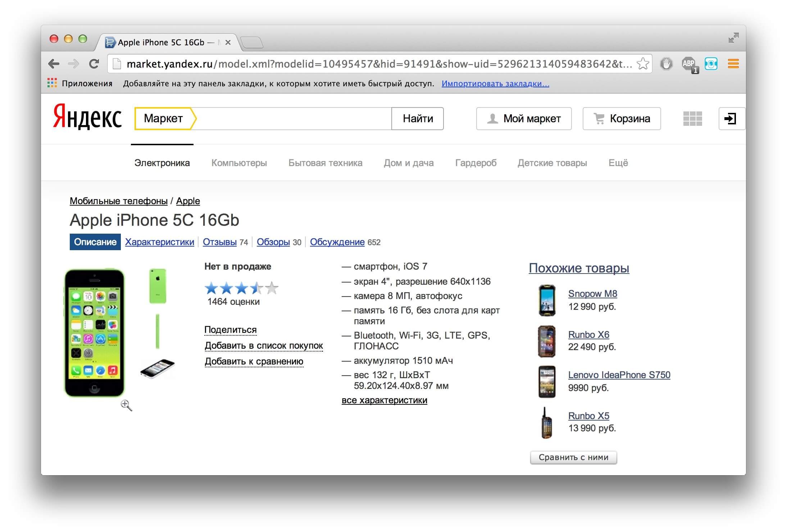Click the login arrow icon button
Screen dimensions: 787x532
point(732,119)
